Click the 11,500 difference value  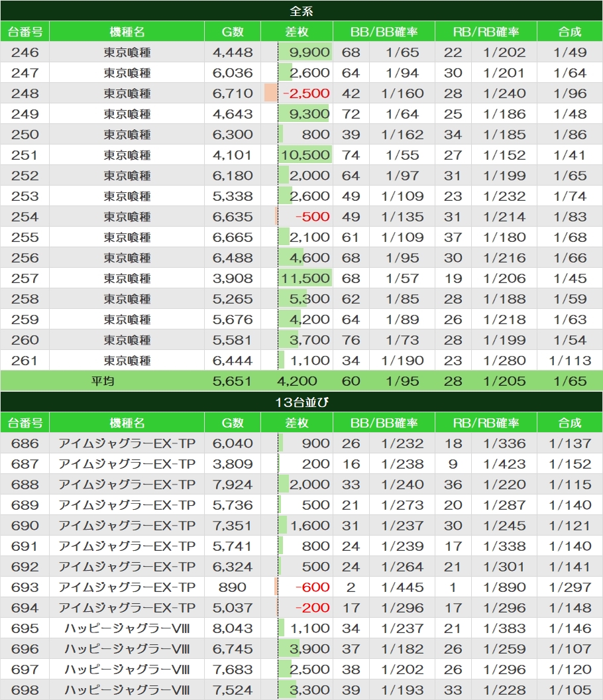tap(305, 278)
